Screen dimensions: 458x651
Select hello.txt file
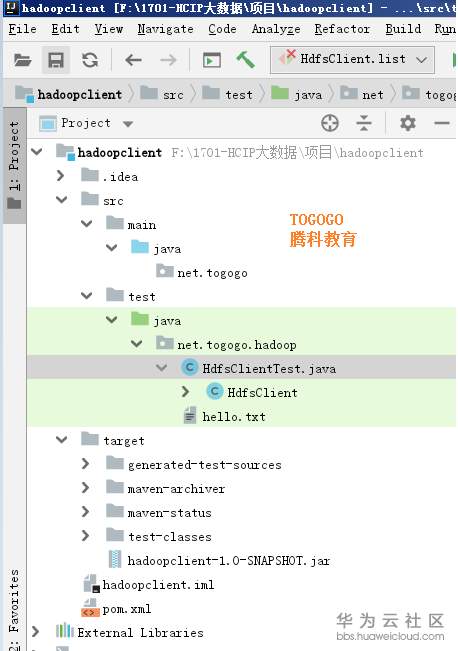tap(234, 416)
